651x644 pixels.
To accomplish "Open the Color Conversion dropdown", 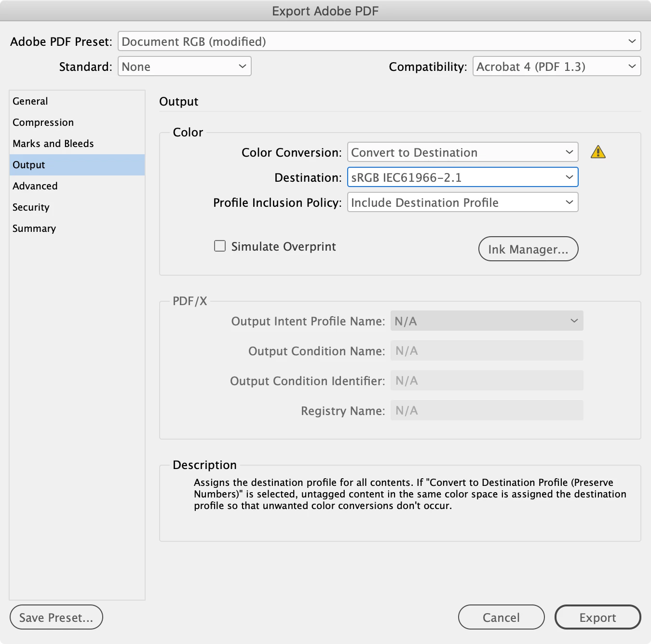I will point(463,152).
